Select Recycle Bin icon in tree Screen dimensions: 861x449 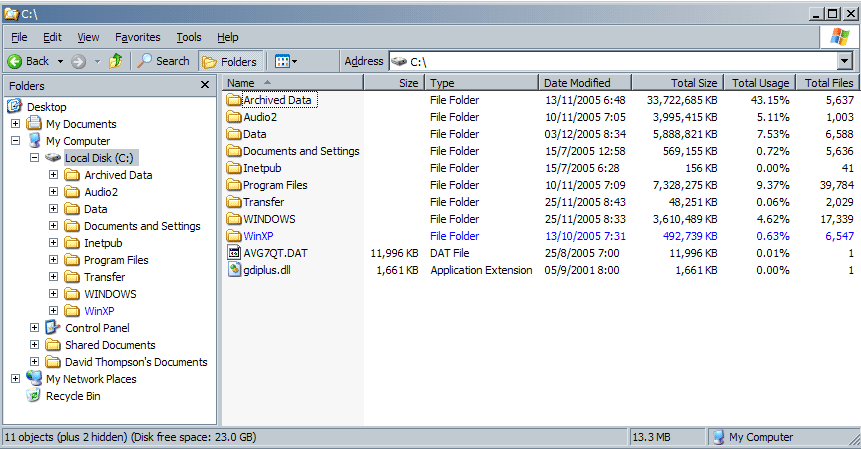click(x=34, y=395)
